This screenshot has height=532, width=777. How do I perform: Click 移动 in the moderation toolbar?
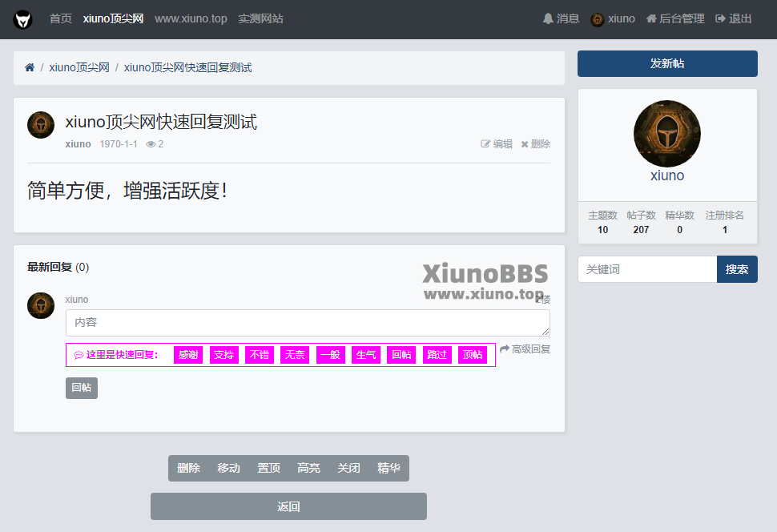click(228, 468)
